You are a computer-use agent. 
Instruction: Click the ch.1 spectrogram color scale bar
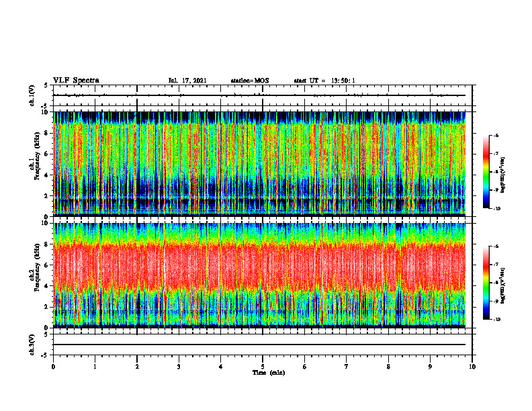click(x=486, y=172)
